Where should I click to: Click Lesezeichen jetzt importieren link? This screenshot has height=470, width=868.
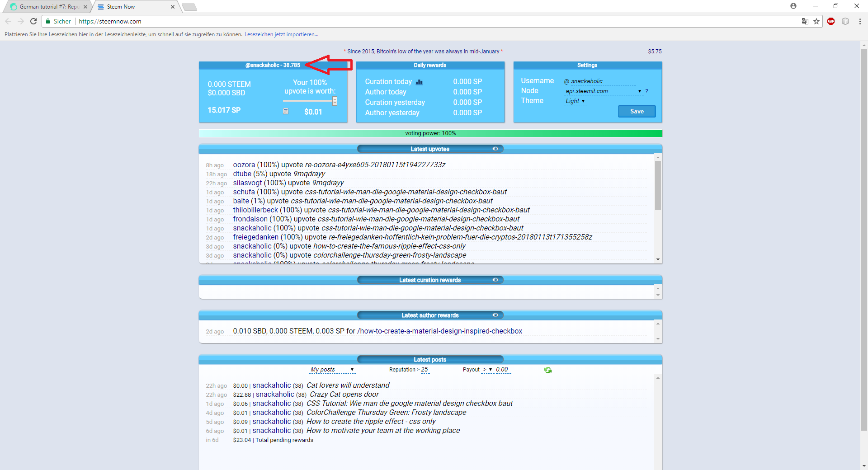click(x=281, y=34)
